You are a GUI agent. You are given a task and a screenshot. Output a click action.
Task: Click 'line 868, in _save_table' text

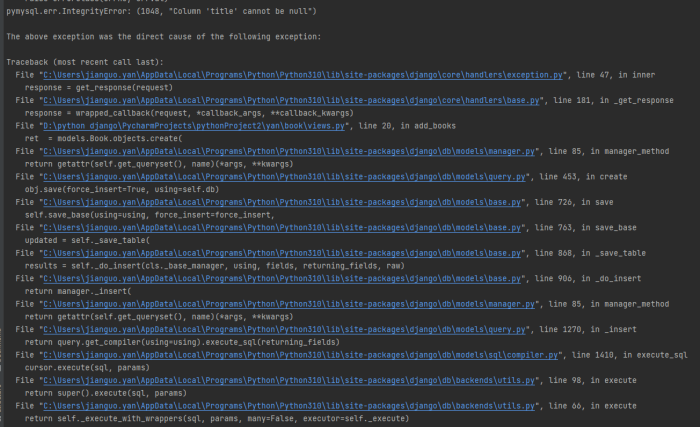click(x=590, y=253)
